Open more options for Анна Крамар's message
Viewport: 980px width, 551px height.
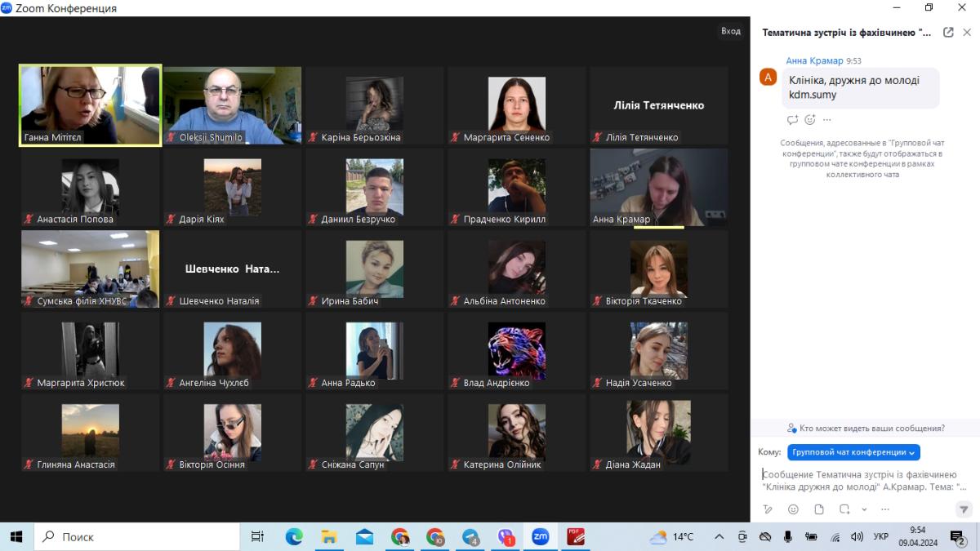[x=827, y=120]
